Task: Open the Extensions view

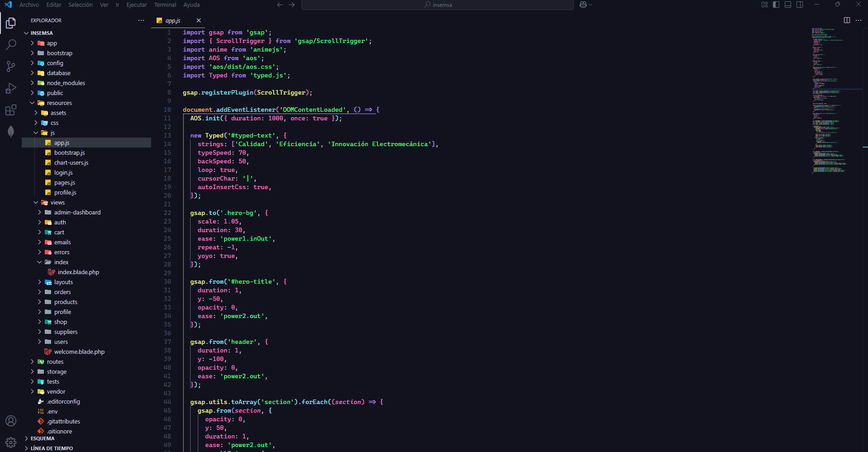Action: (11, 109)
